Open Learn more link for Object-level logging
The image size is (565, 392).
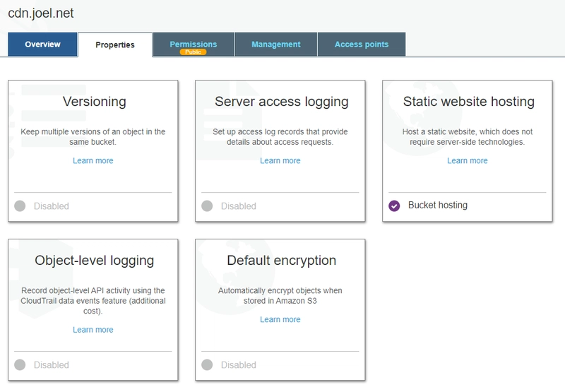[93, 330]
